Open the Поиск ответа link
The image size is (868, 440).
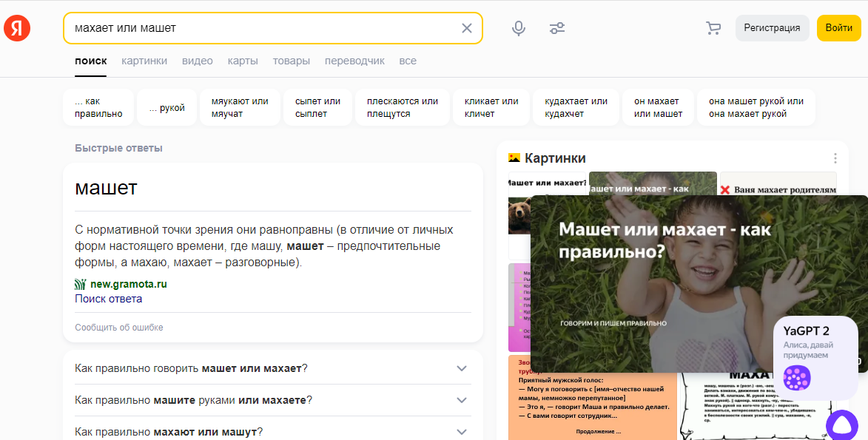click(x=109, y=299)
